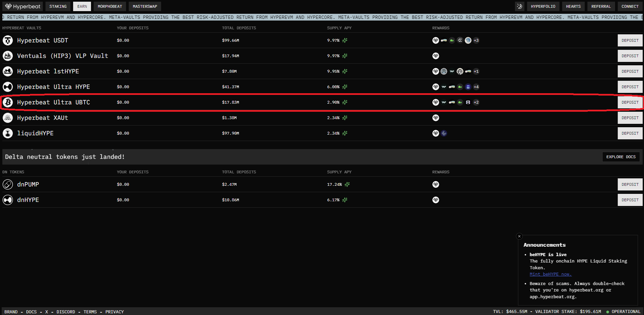Viewport: 644px width, 315px height.
Task: Click the +4 rewards badge in Ultra HYPE row
Action: [x=476, y=87]
